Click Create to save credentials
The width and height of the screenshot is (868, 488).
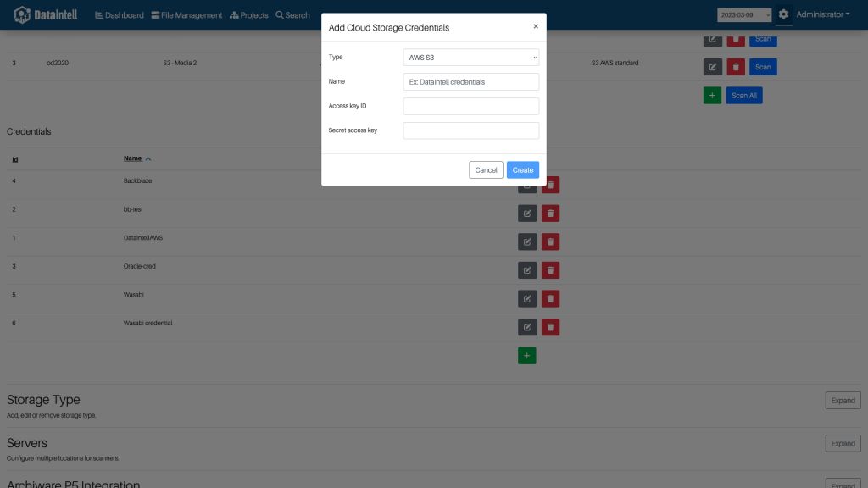click(x=522, y=169)
